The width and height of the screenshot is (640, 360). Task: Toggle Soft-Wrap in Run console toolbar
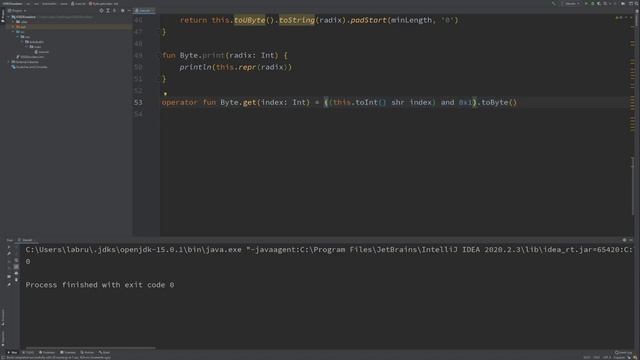pyautogui.click(x=16, y=260)
